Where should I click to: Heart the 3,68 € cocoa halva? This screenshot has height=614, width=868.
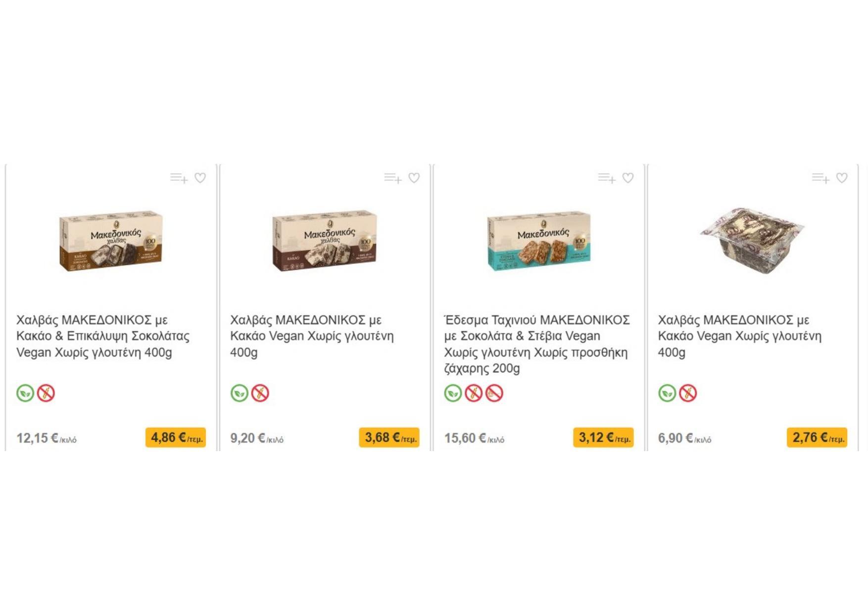point(414,178)
